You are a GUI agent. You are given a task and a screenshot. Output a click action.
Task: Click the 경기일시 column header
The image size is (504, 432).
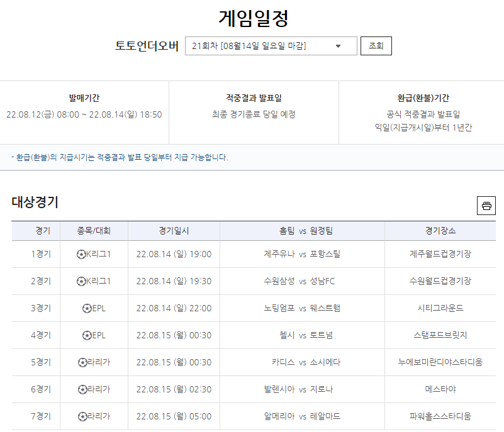pos(174,231)
